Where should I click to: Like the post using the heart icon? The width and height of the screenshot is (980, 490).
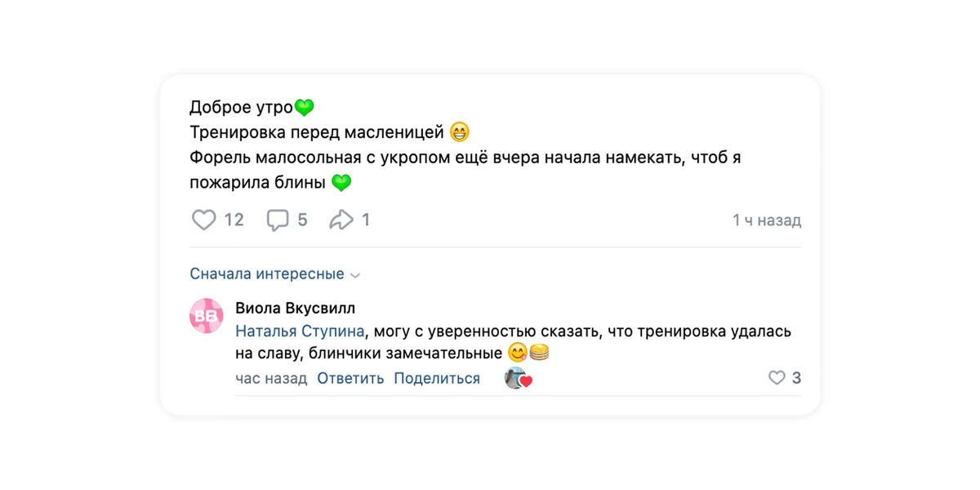click(203, 219)
